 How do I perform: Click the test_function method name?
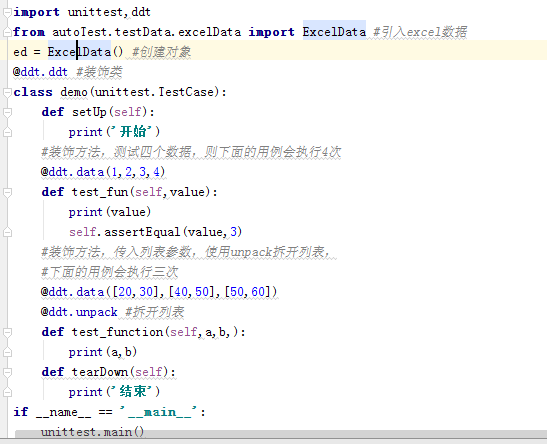pyautogui.click(x=118, y=332)
